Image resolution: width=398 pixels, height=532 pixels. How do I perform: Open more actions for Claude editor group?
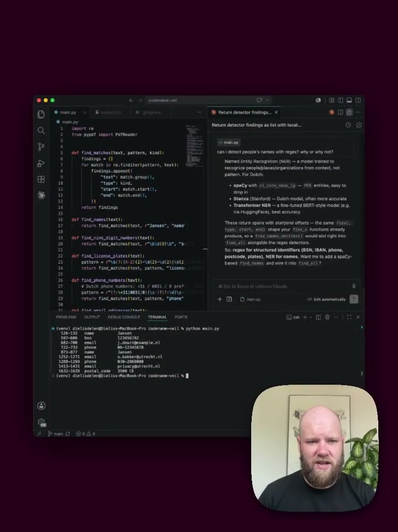358,112
